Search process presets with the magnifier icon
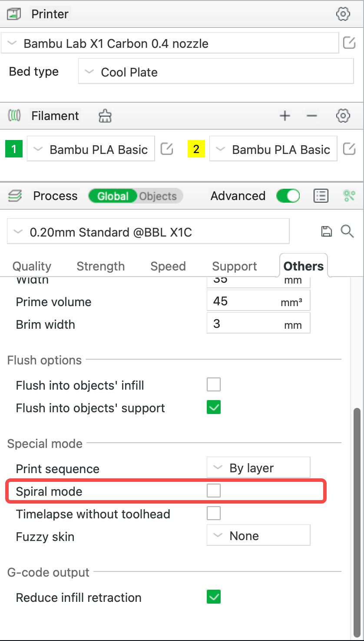Screen dimensions: 364x641 point(347,231)
